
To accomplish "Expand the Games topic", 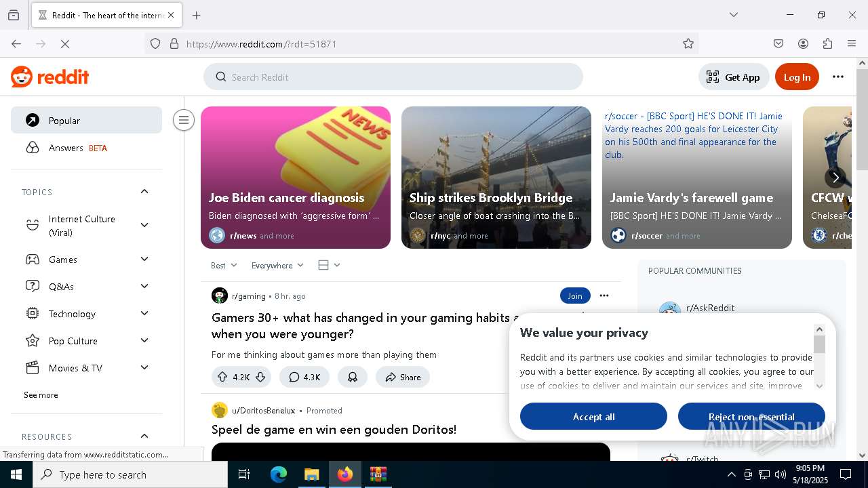I will tap(86, 260).
